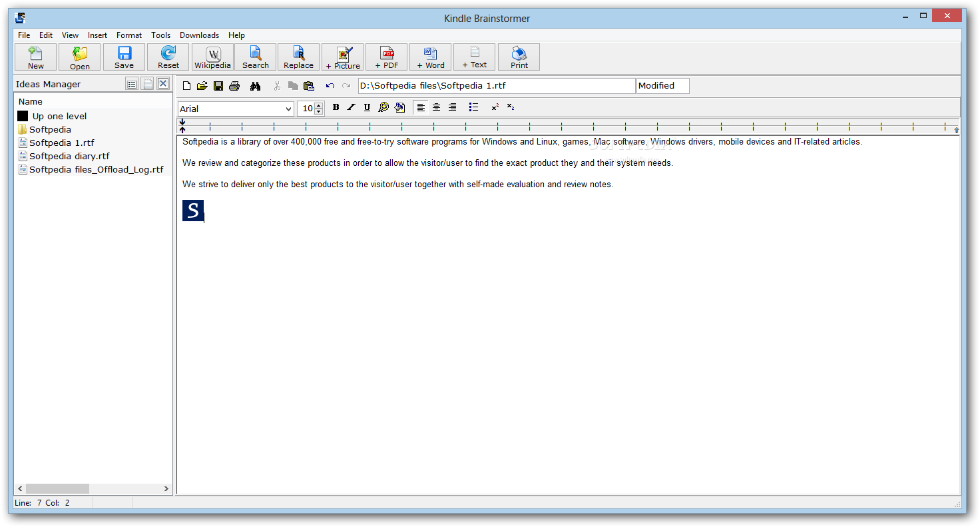
Task: Click the paint bucket icon before alignment buttons
Action: 399,107
